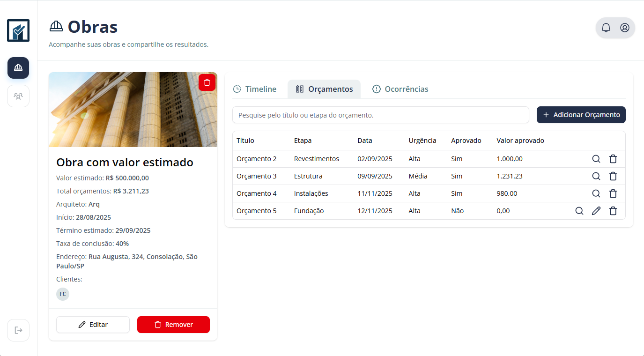The width and height of the screenshot is (644, 356).
Task: Click the Adicionar Orçamento button
Action: coord(581,115)
